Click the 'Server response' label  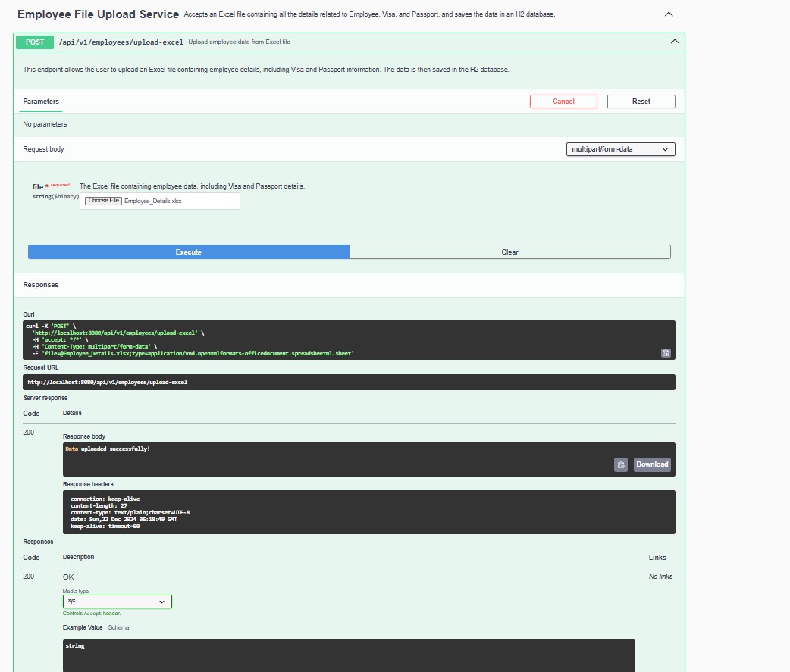click(45, 398)
